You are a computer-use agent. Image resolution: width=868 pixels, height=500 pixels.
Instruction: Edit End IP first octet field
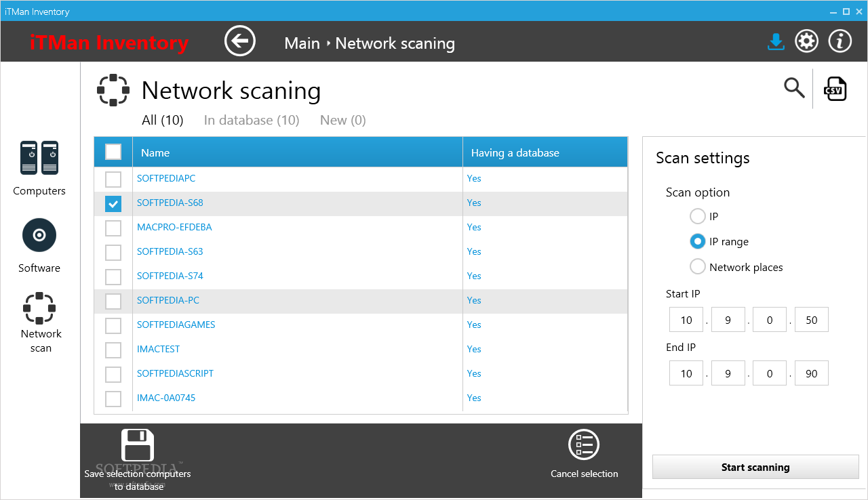click(x=686, y=373)
